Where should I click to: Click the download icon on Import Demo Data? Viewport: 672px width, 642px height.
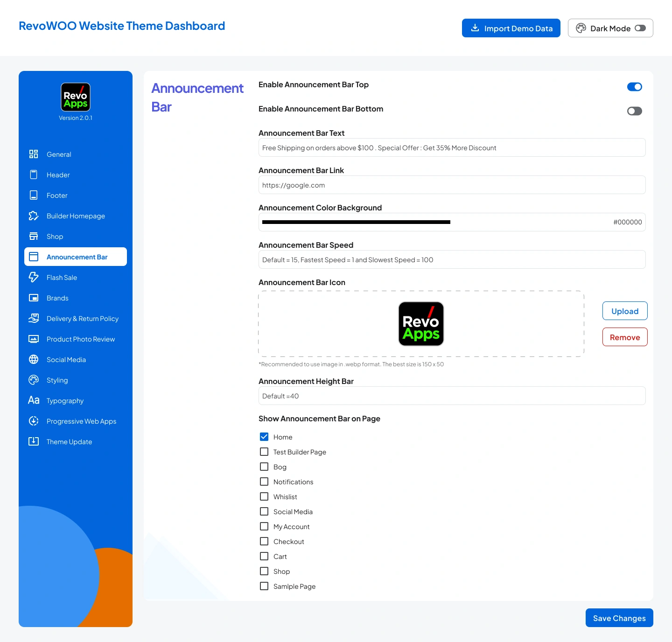click(475, 28)
